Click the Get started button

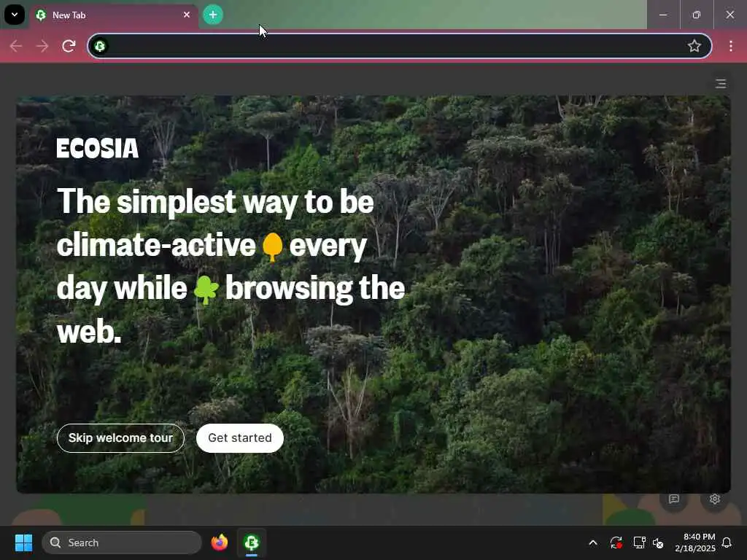tap(239, 438)
